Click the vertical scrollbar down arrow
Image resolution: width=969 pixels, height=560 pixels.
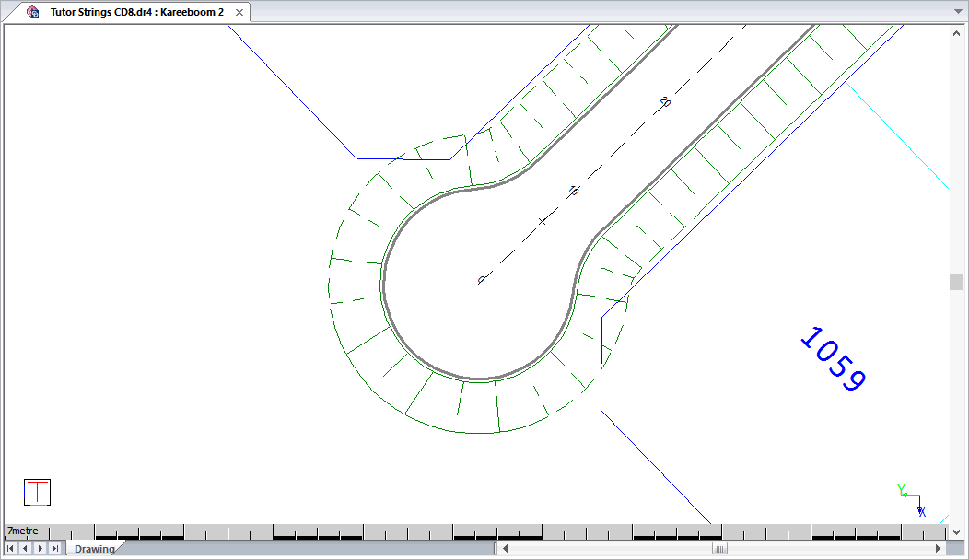pyautogui.click(x=956, y=531)
